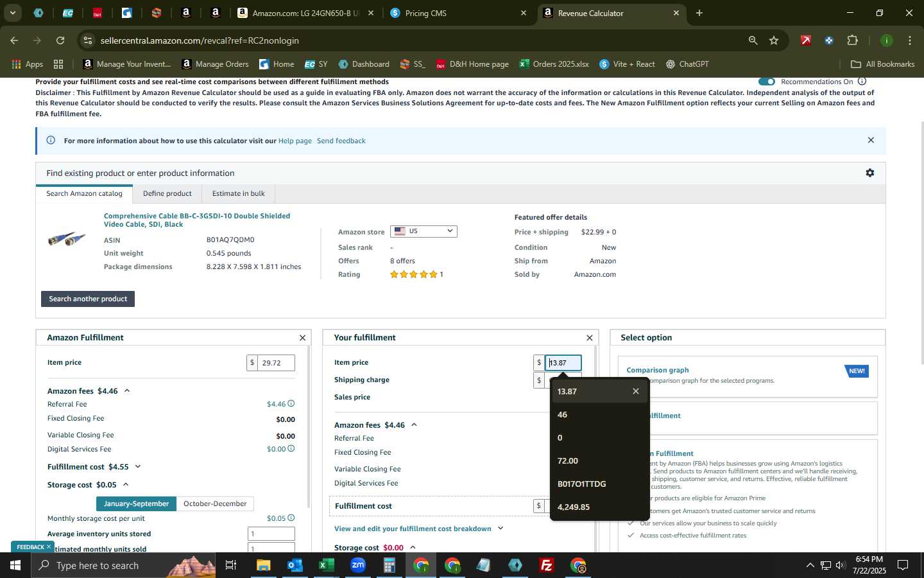Click the monthly storage cost info icon

pyautogui.click(x=291, y=518)
